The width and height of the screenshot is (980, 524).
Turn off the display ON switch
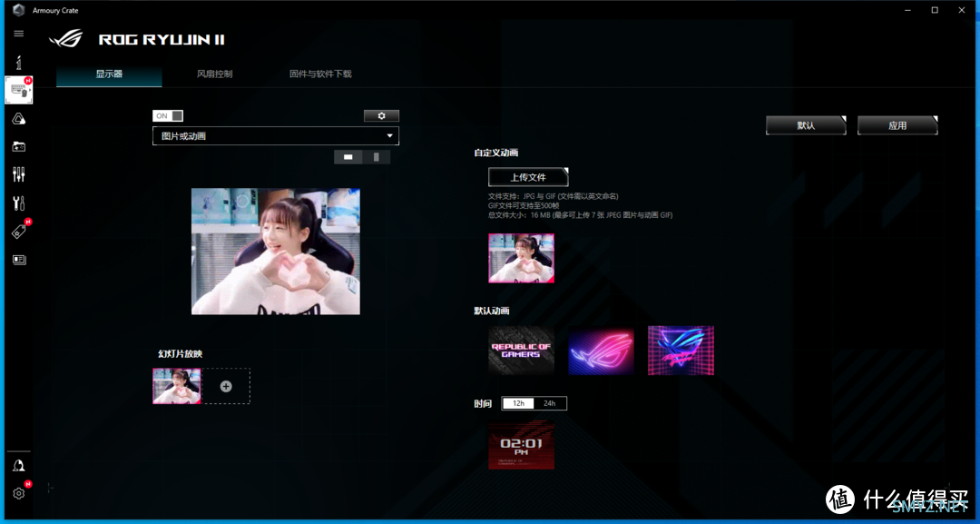[168, 115]
